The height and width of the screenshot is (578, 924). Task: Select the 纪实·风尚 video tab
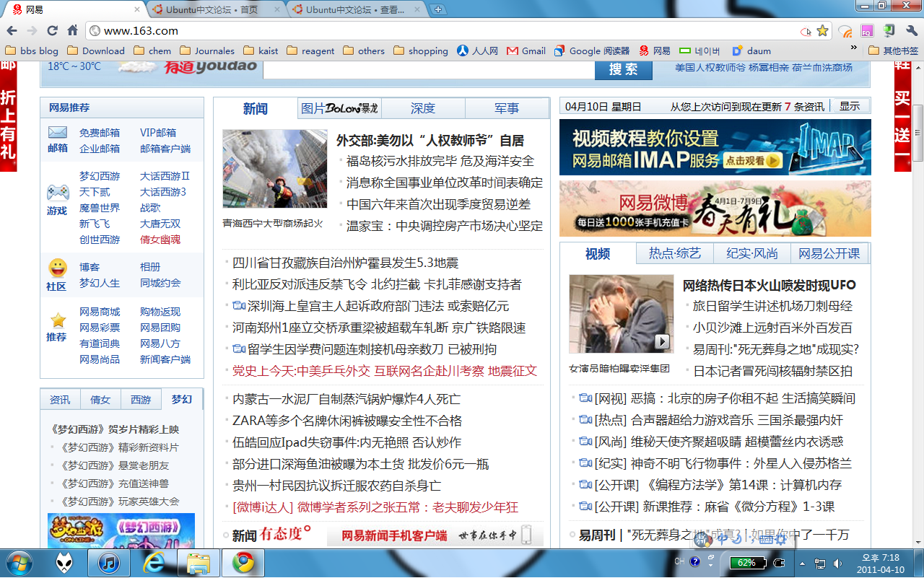click(x=752, y=253)
